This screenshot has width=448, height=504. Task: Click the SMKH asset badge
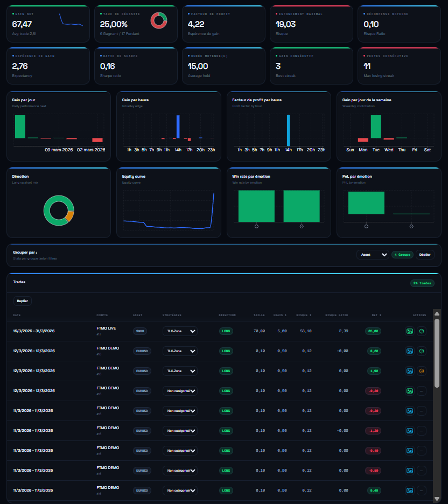point(140,331)
